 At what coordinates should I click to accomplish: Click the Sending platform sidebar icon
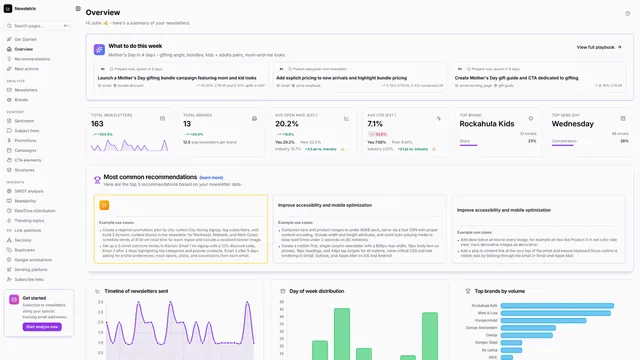[9, 269]
